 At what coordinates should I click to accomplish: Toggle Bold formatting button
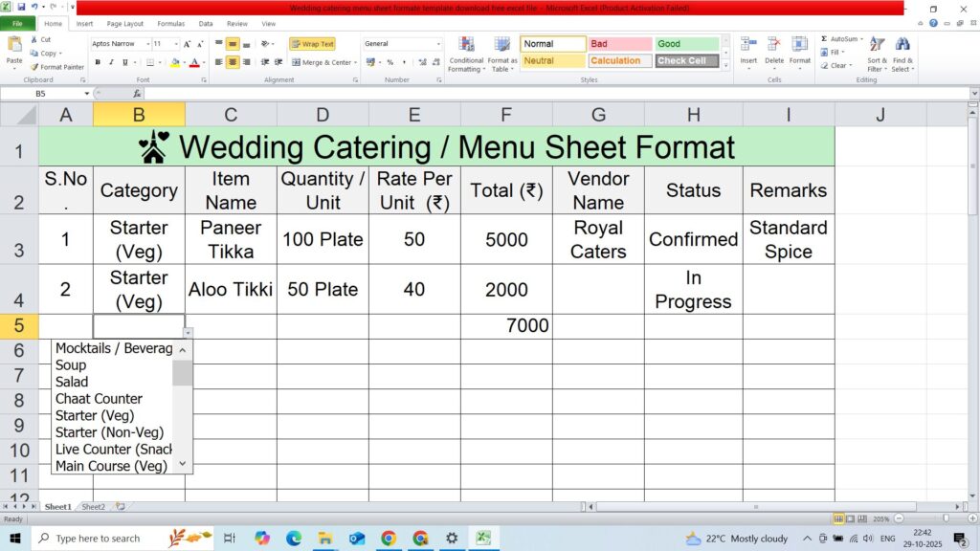tap(98, 62)
